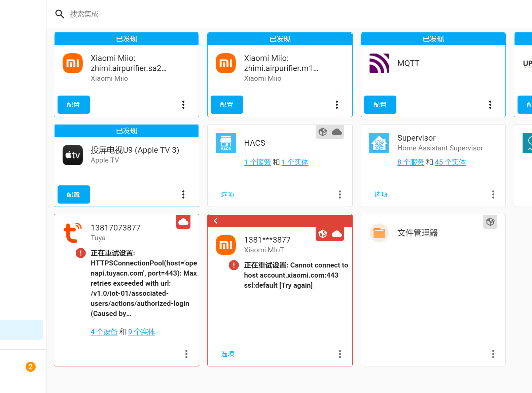The height and width of the screenshot is (393, 532).
Task: Open HACS 1 个服务 link
Action: (257, 162)
